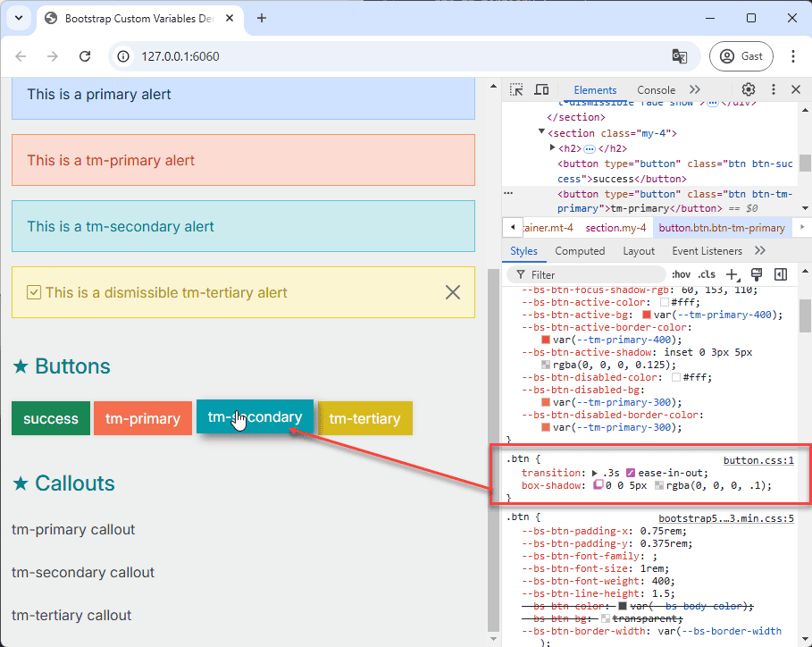This screenshot has width=812, height=647.
Task: Click the tm-secondary button
Action: pos(255,416)
